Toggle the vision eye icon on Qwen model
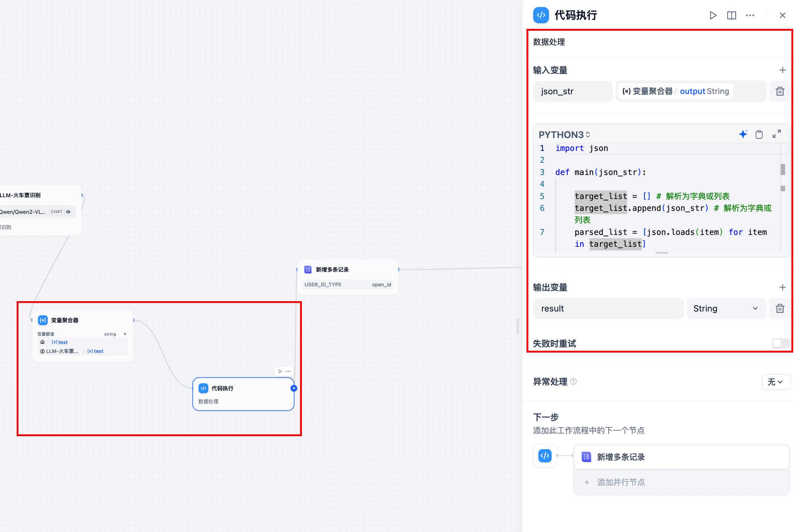794x532 pixels. coord(68,212)
